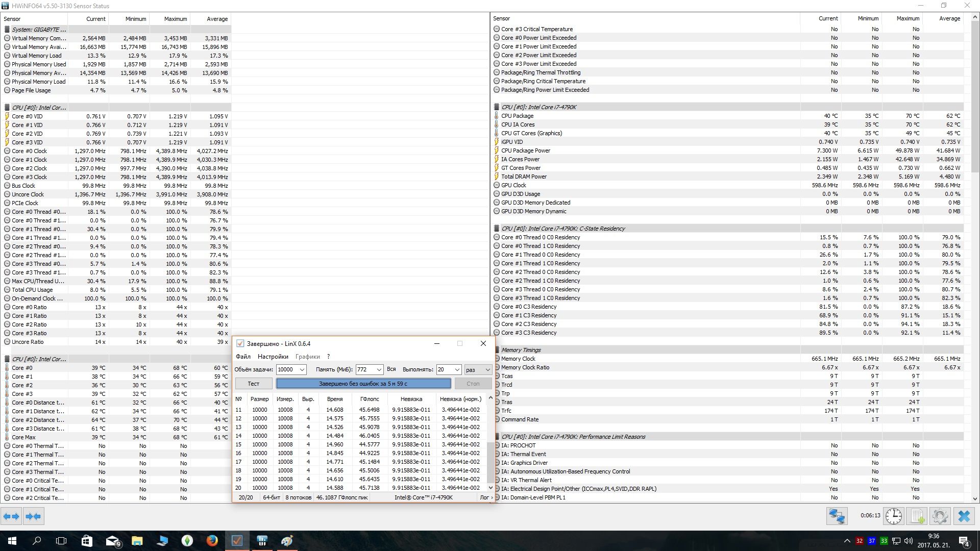Screen dimensions: 980x551
Task: Click the Вся memory link in LinX
Action: [x=391, y=369]
